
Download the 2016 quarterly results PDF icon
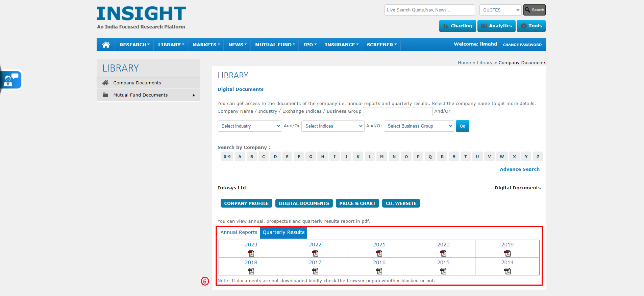(379, 271)
